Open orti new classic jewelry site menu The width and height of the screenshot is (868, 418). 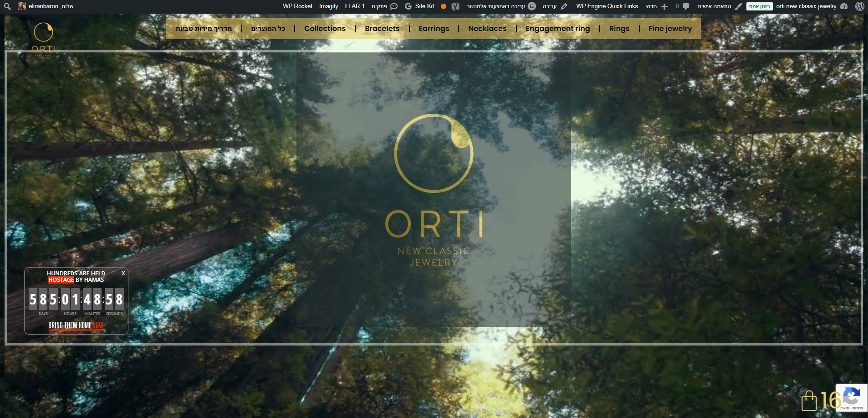tap(806, 6)
